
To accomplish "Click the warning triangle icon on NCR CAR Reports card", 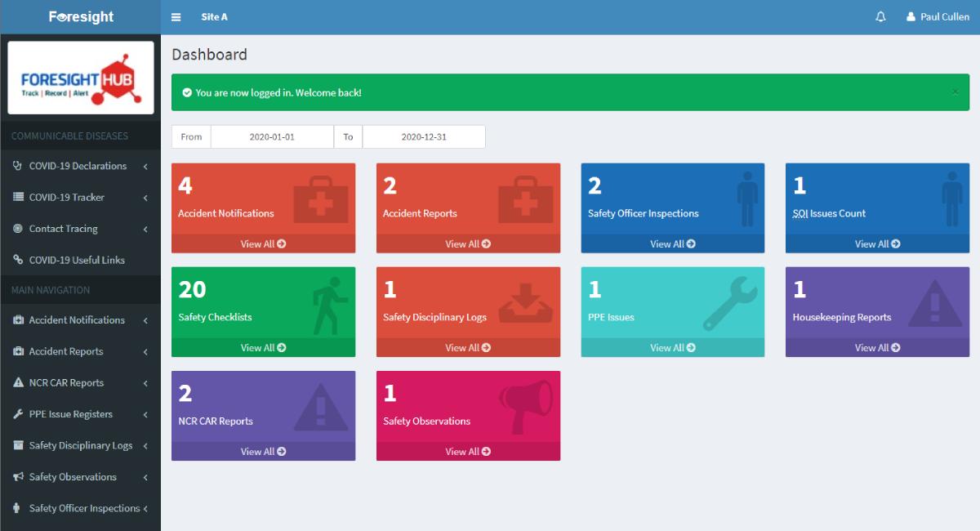I will [x=321, y=408].
